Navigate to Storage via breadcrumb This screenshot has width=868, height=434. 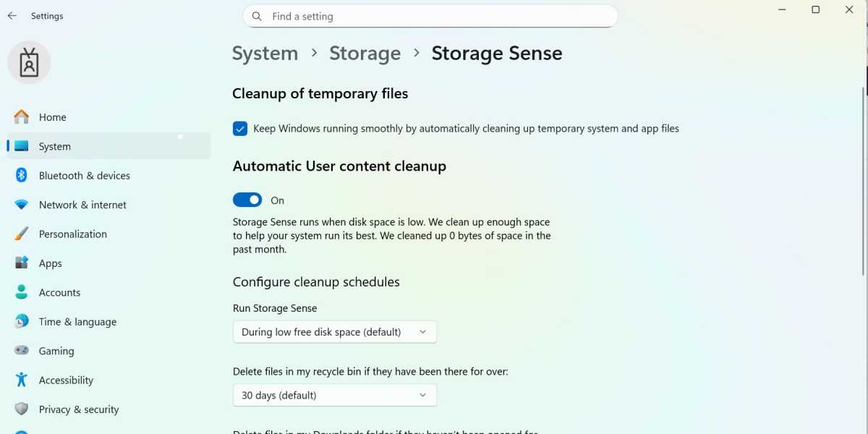[x=365, y=53]
